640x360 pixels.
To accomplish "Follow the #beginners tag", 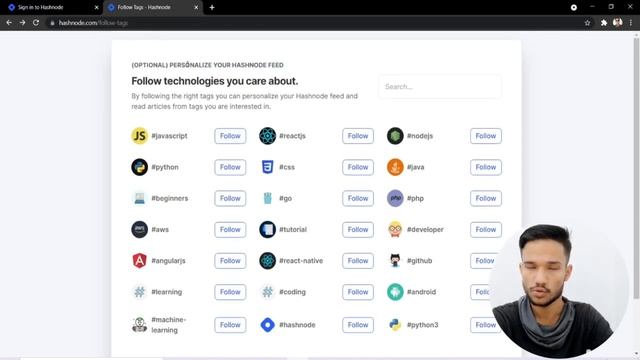I will (x=230, y=198).
